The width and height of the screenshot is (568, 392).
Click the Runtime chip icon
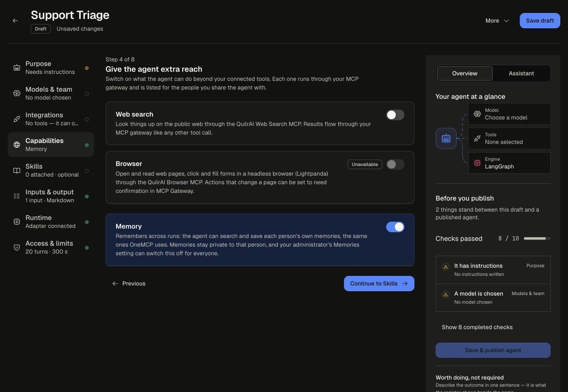(x=17, y=222)
